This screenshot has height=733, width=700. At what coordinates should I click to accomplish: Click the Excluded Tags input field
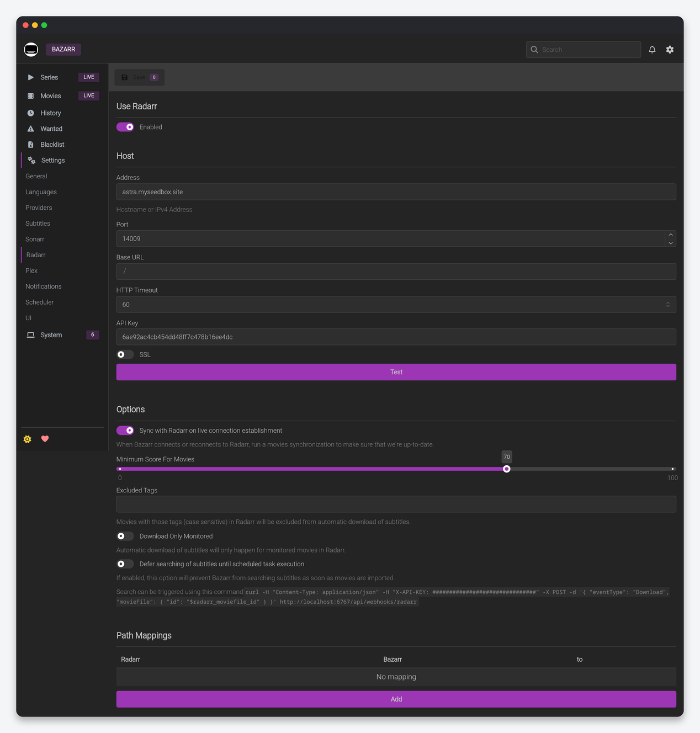(x=396, y=504)
